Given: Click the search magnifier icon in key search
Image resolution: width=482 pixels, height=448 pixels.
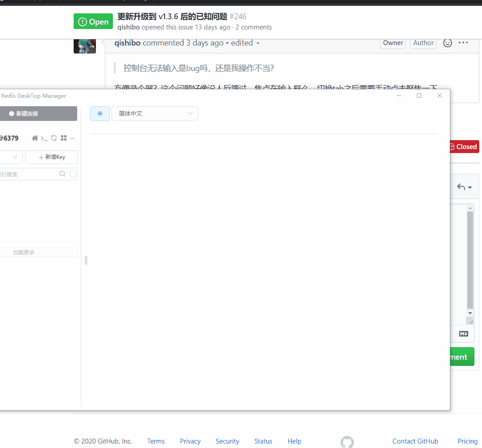Looking at the screenshot, I should coord(62,174).
